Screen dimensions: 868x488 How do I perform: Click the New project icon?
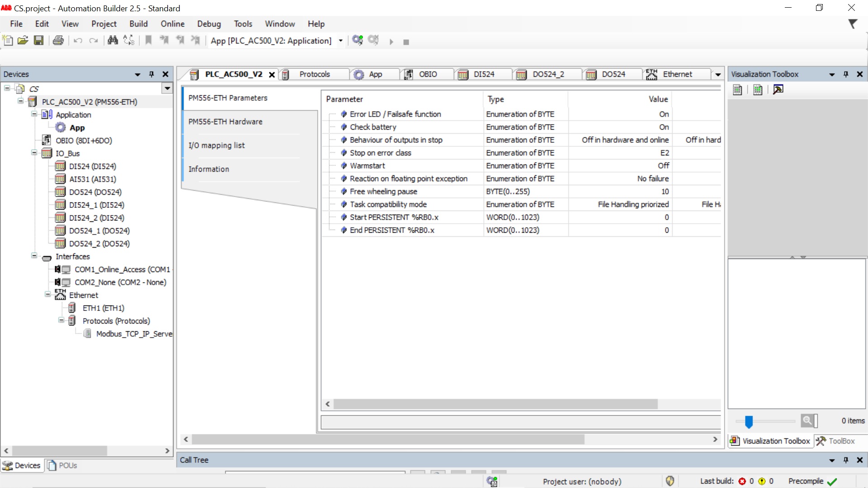click(x=8, y=41)
